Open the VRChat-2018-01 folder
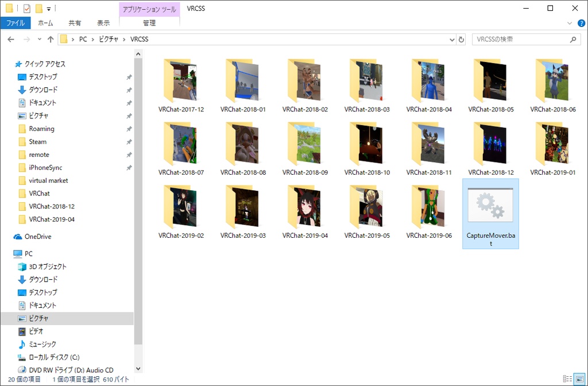This screenshot has width=588, height=386. 243,86
